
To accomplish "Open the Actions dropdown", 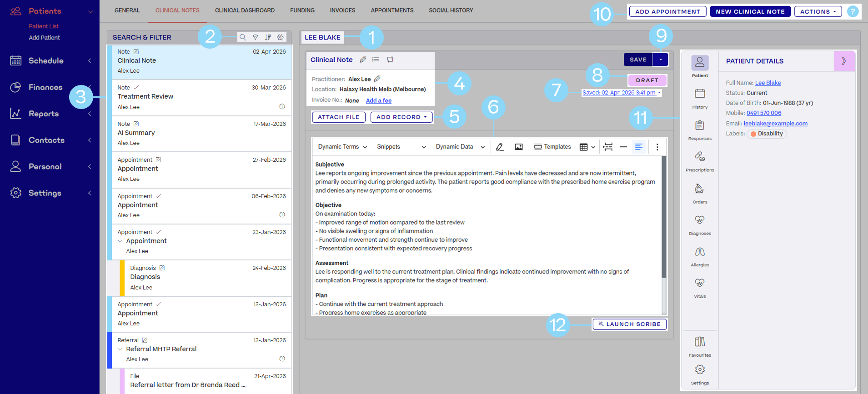I will (818, 11).
